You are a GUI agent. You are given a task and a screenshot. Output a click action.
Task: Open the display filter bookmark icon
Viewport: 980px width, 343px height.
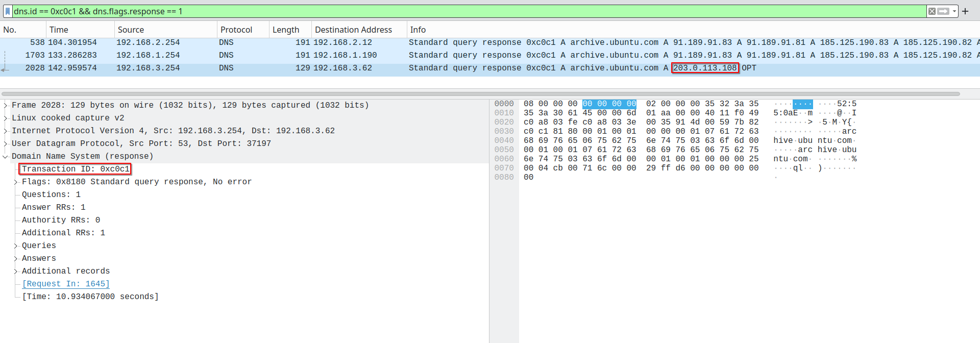pyautogui.click(x=8, y=11)
